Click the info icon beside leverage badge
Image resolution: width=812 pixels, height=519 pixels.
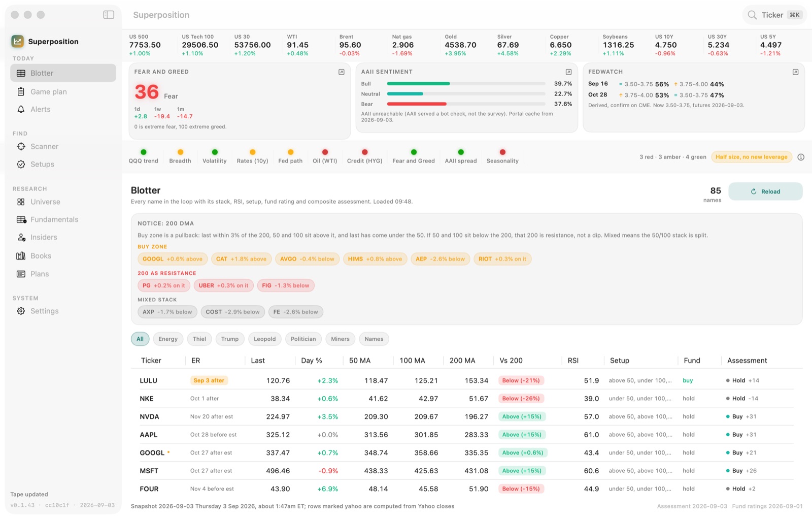pyautogui.click(x=801, y=157)
